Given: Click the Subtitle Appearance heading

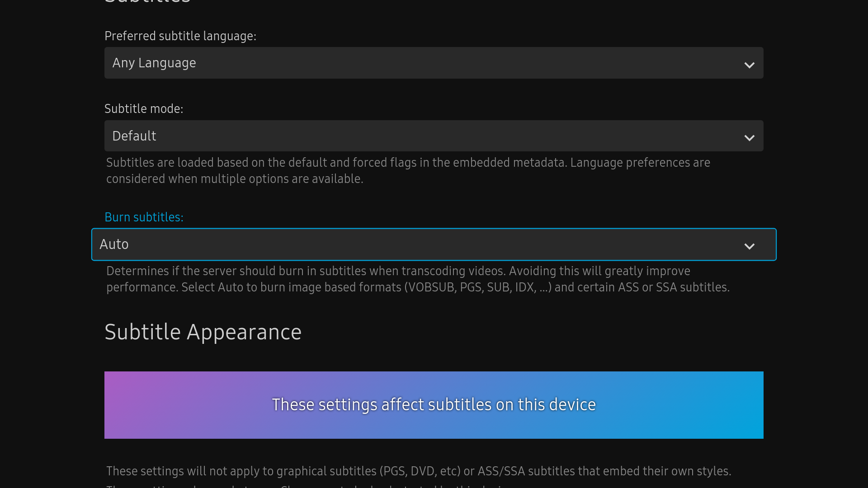Looking at the screenshot, I should pos(203,332).
